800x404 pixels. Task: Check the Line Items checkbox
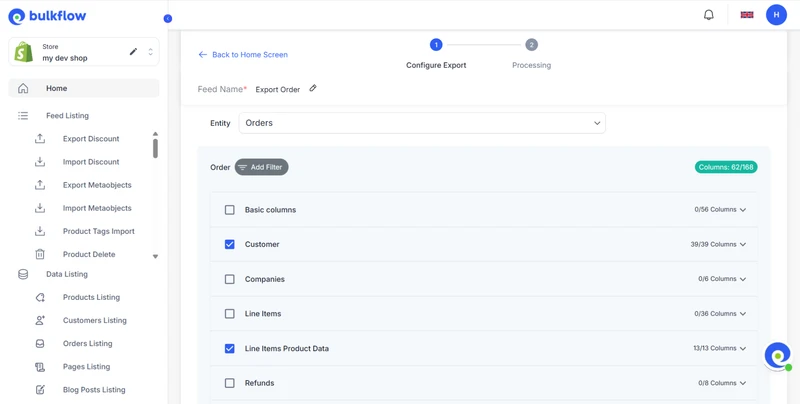click(x=230, y=314)
